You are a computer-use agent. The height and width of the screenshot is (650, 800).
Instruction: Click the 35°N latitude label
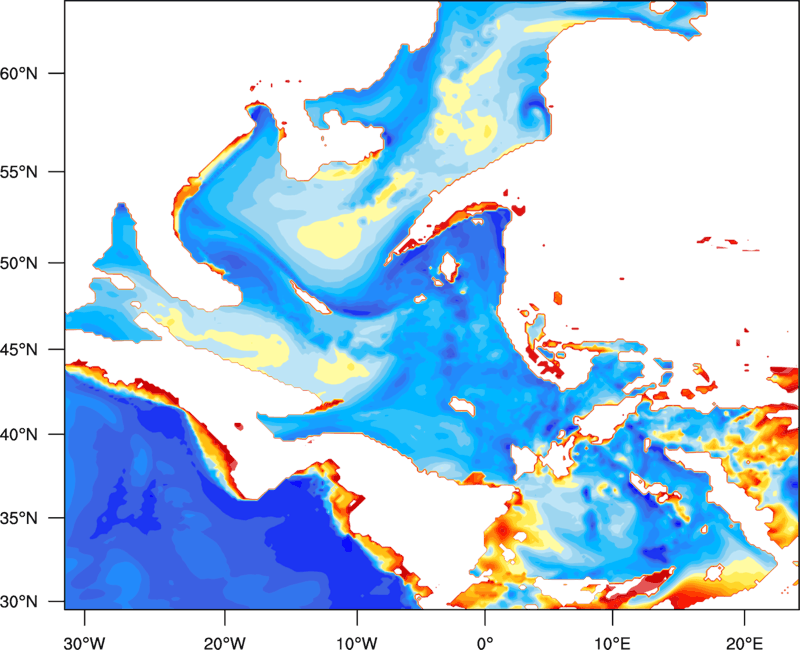[19, 518]
